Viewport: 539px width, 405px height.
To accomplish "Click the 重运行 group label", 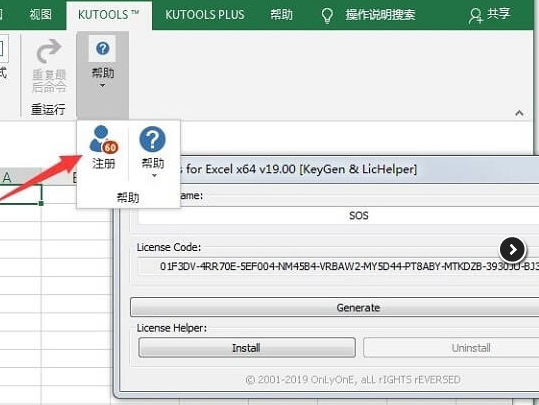I will tap(48, 109).
